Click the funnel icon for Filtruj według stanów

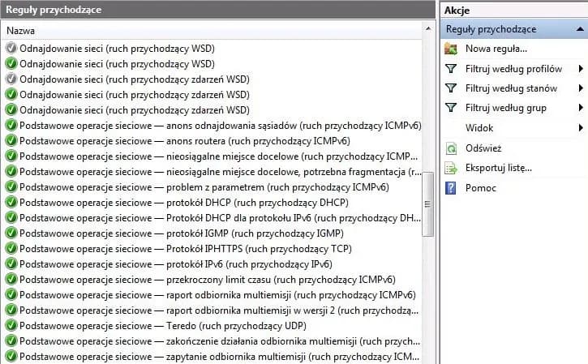[x=451, y=88]
